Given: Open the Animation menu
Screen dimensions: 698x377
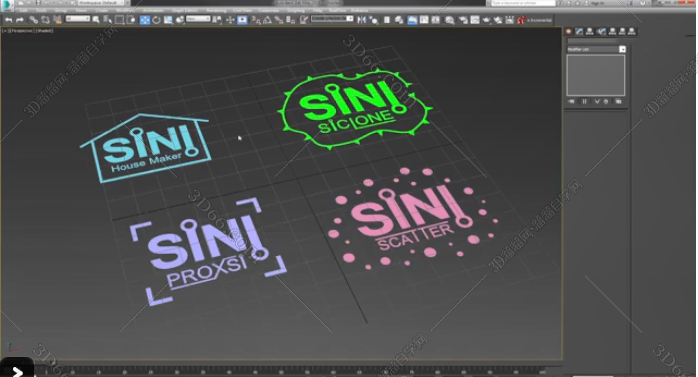Looking at the screenshot, I should [153, 10].
